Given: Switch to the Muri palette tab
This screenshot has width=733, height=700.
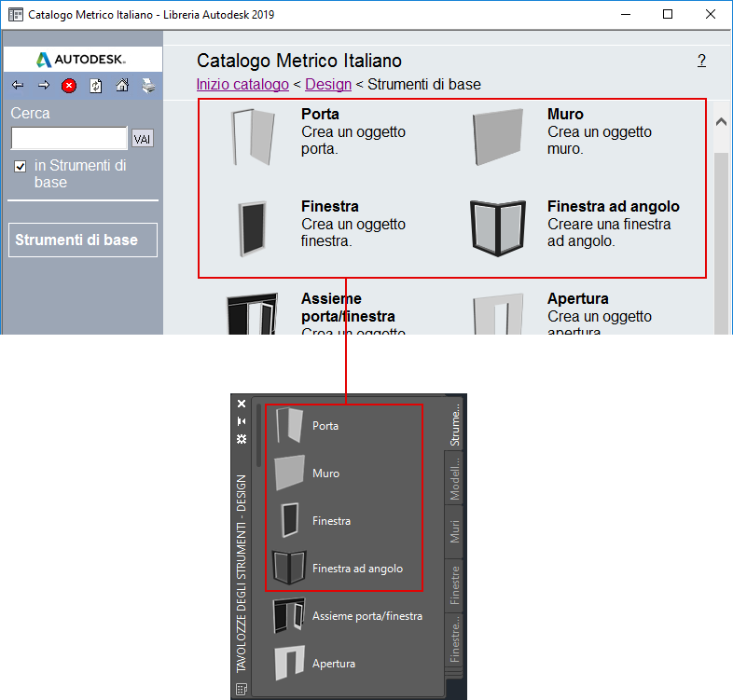Looking at the screenshot, I should click(454, 532).
